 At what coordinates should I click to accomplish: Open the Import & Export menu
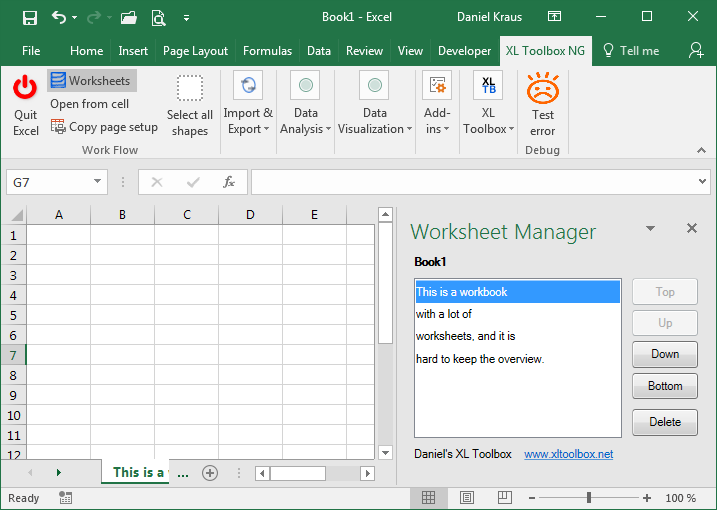[248, 104]
